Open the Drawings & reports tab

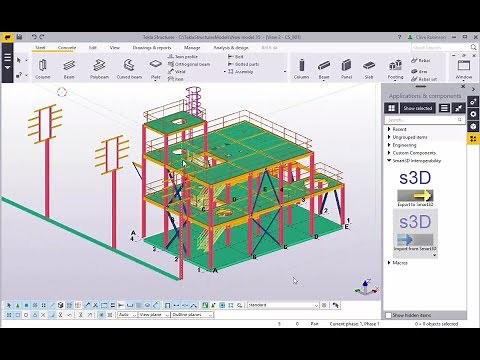(x=152, y=47)
